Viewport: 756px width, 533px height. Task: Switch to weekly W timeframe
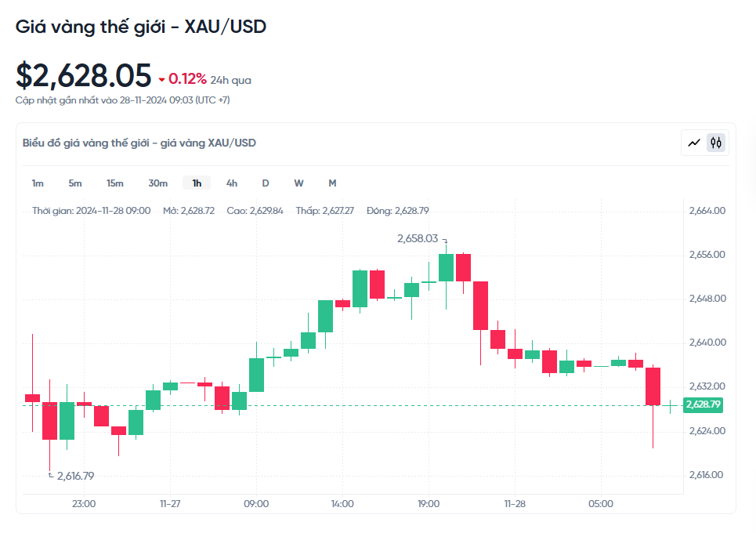(298, 183)
